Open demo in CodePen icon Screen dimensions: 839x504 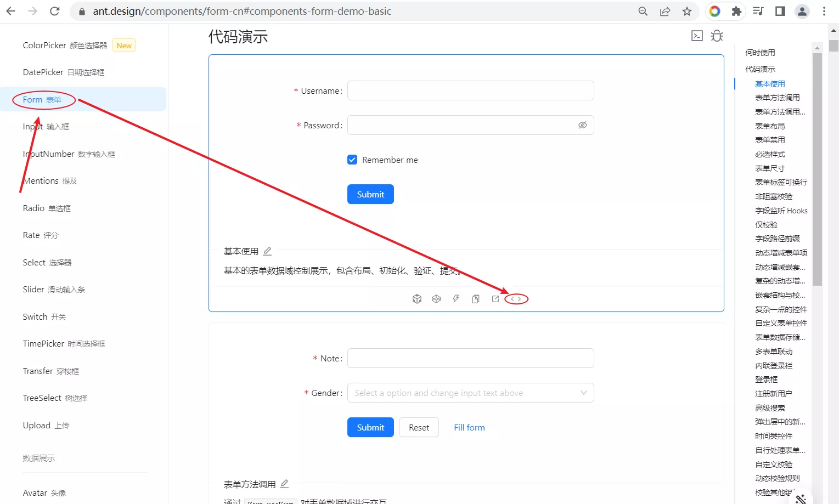click(x=436, y=299)
